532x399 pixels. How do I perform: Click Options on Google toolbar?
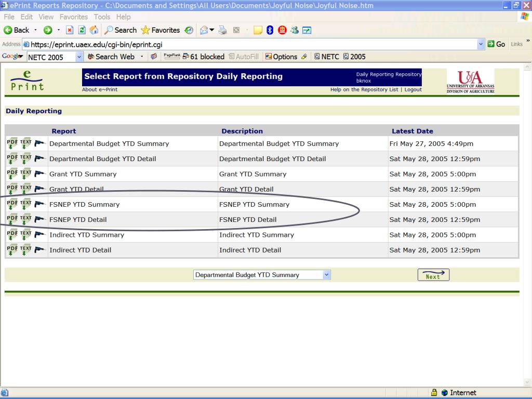(x=281, y=57)
